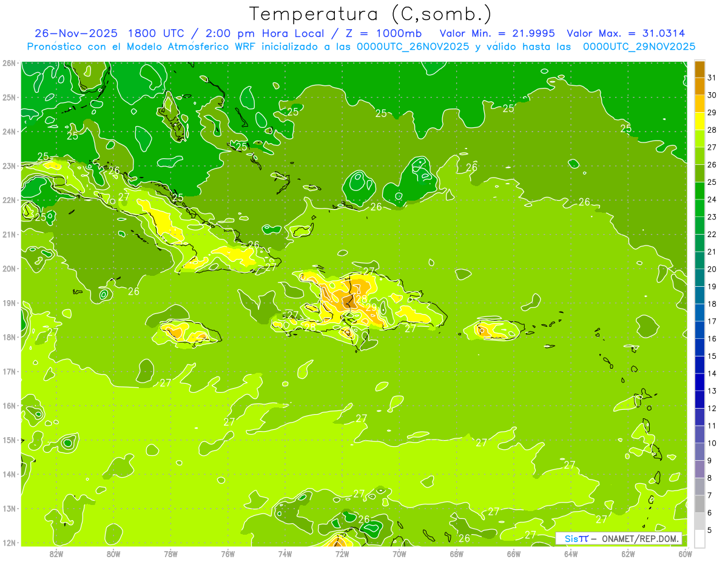728x562 pixels.
Task: Click the "12N" latitude axis label
Action: coord(9,543)
